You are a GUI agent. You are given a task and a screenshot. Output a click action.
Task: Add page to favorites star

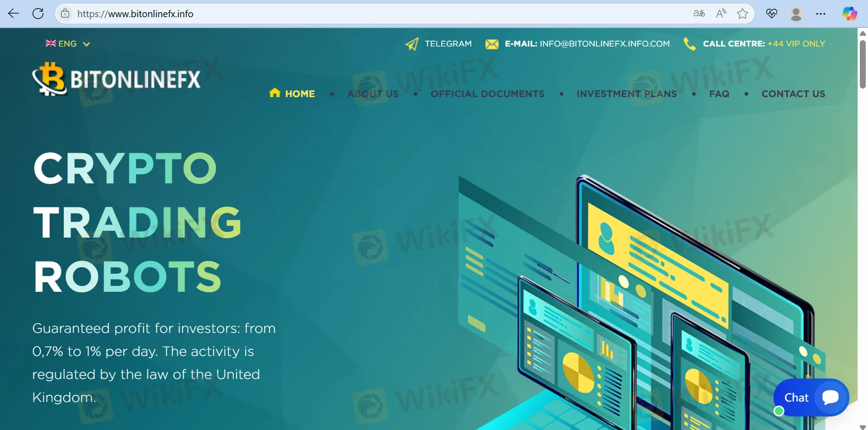pyautogui.click(x=742, y=14)
